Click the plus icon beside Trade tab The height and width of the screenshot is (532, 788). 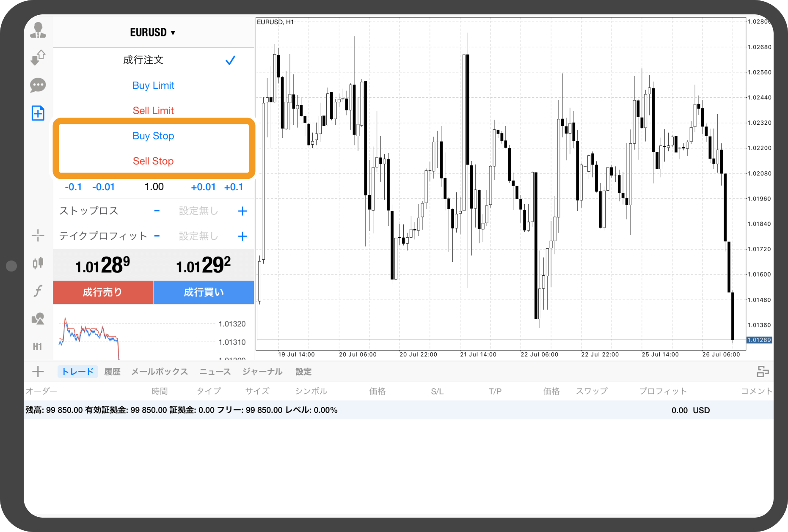click(x=38, y=372)
